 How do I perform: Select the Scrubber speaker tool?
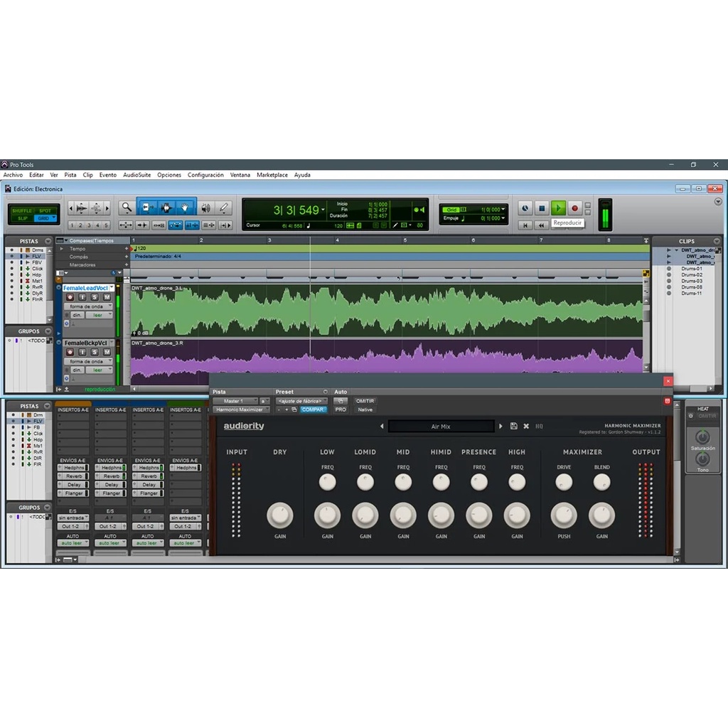click(x=205, y=208)
